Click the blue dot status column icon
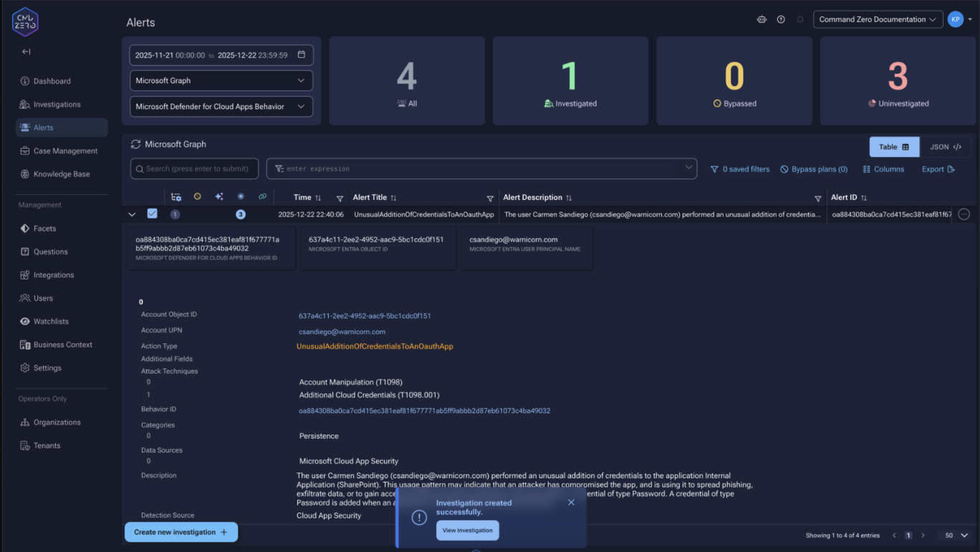Viewport: 980px width, 552px height. pyautogui.click(x=241, y=196)
